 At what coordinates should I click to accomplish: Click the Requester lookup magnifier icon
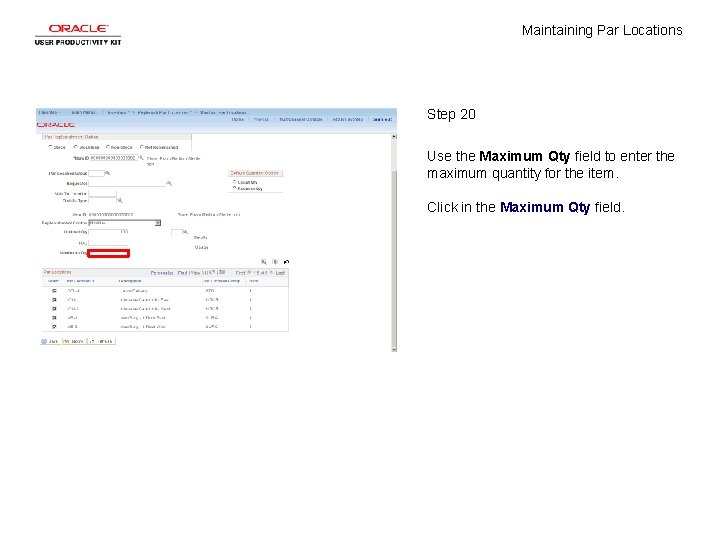point(169,183)
